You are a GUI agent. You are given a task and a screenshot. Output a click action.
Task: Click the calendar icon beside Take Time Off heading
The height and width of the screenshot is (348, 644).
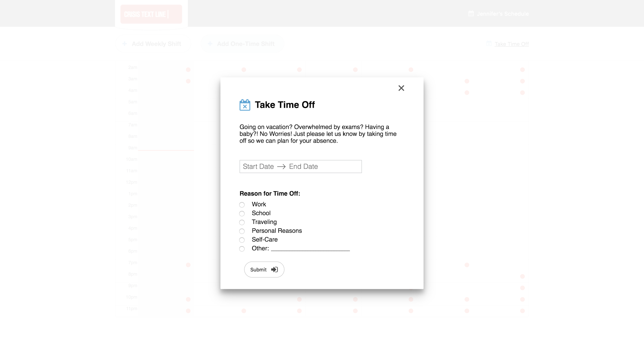245,105
